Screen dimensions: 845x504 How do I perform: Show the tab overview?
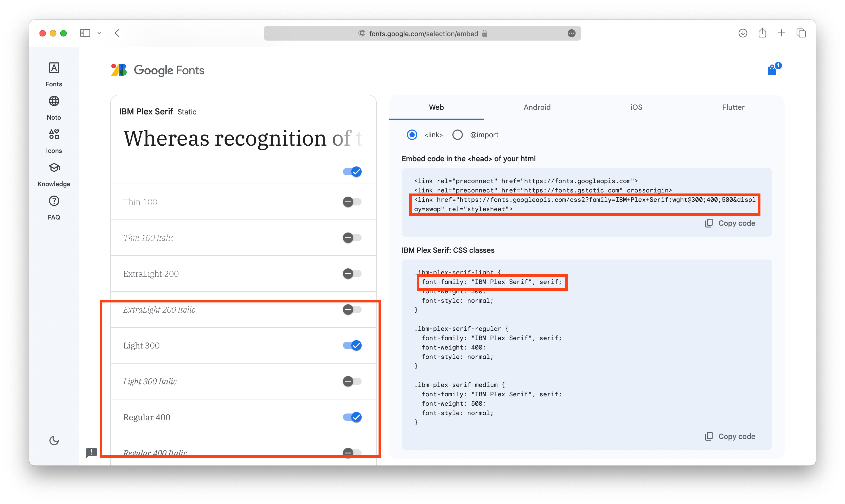point(801,33)
